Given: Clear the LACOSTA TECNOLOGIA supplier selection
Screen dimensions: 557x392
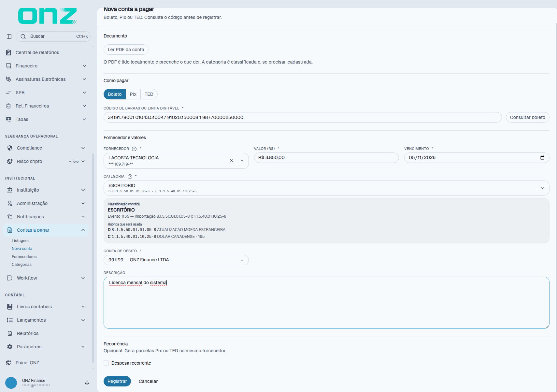Looking at the screenshot, I should coord(232,161).
